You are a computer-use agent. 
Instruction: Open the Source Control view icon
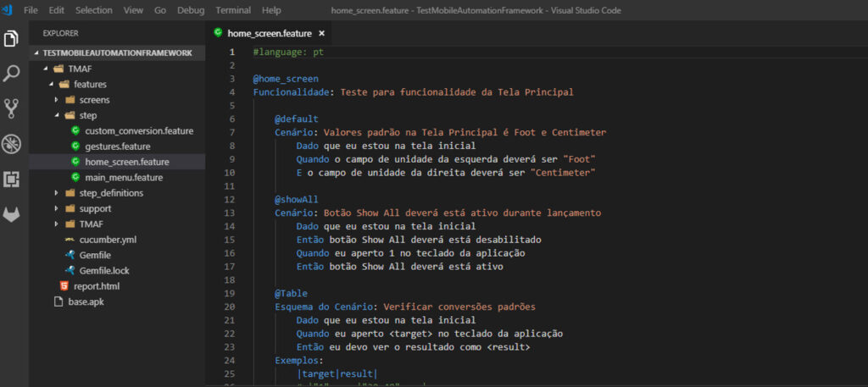point(11,109)
